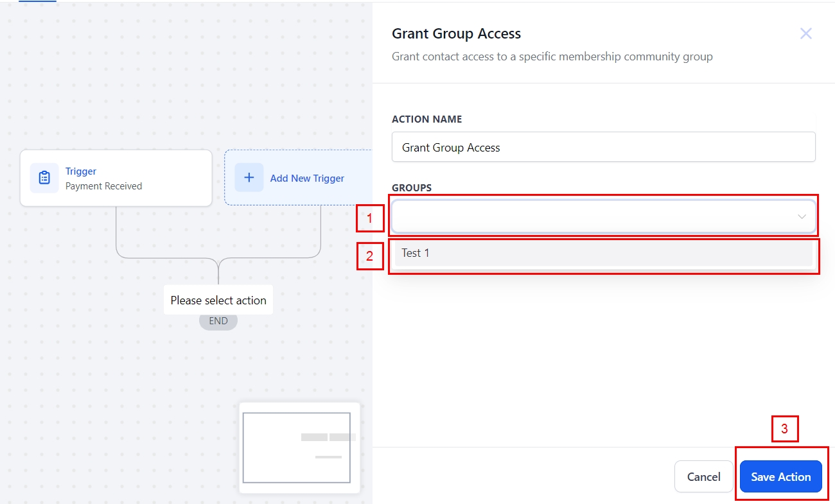Screen dimensions: 835x504
Task: Click the "Please select action" node
Action: [x=218, y=300]
